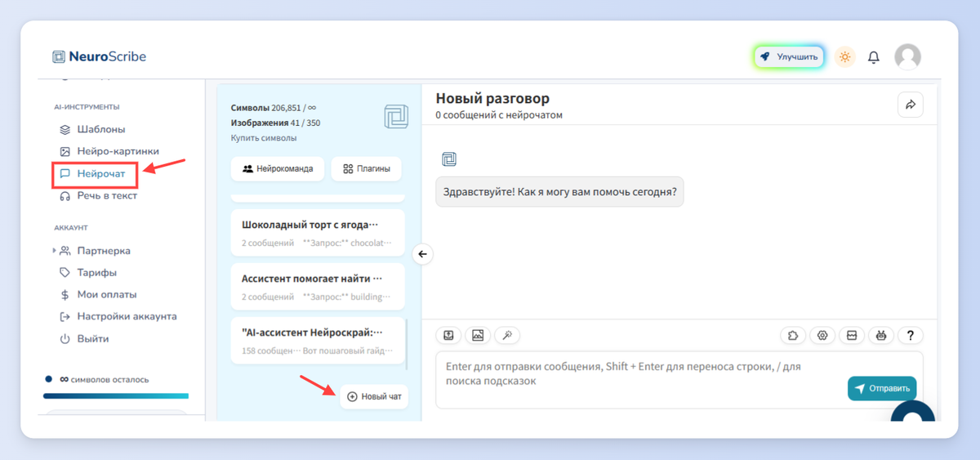Open Нейро-картинки in the sidebar
The image size is (980, 460).
(x=109, y=151)
